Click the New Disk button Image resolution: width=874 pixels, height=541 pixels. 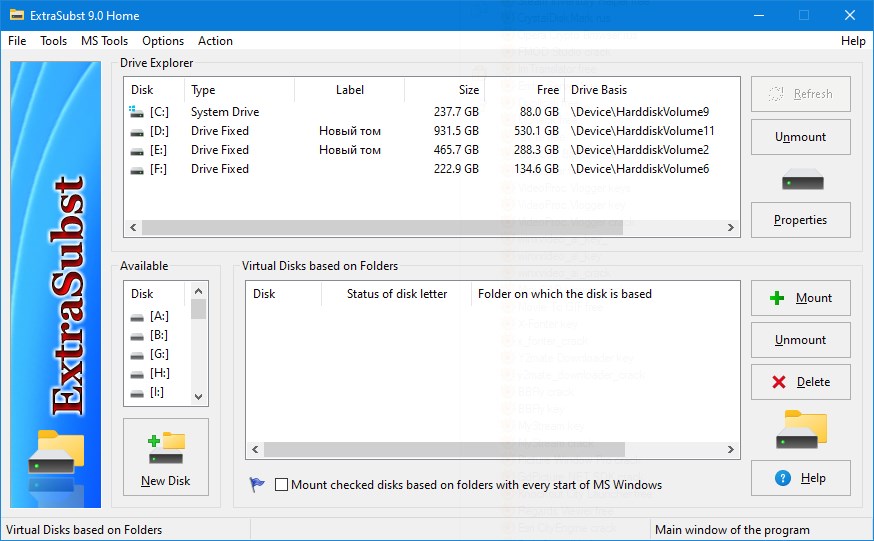pyautogui.click(x=166, y=457)
